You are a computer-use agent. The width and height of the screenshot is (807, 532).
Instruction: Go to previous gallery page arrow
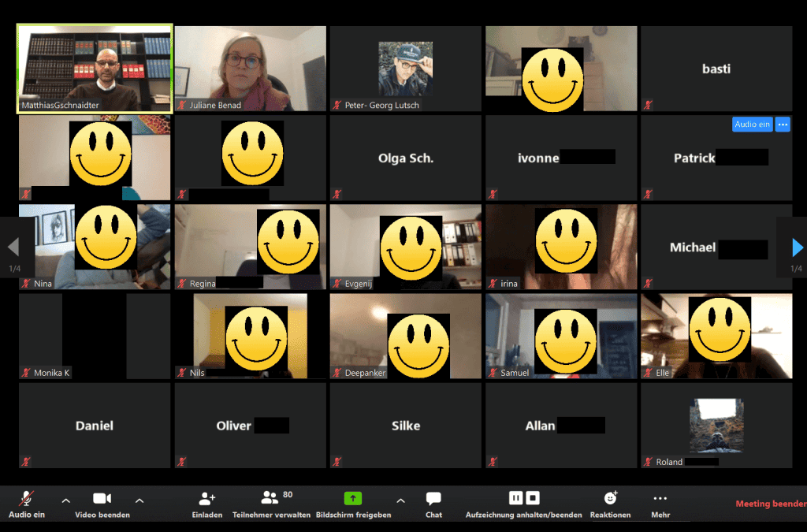click(x=13, y=247)
